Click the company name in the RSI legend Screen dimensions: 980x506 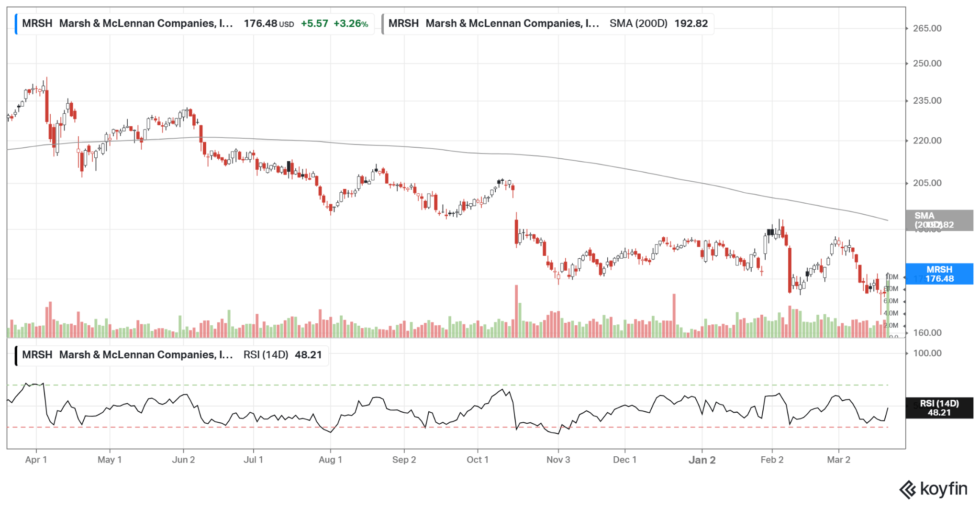click(146, 355)
